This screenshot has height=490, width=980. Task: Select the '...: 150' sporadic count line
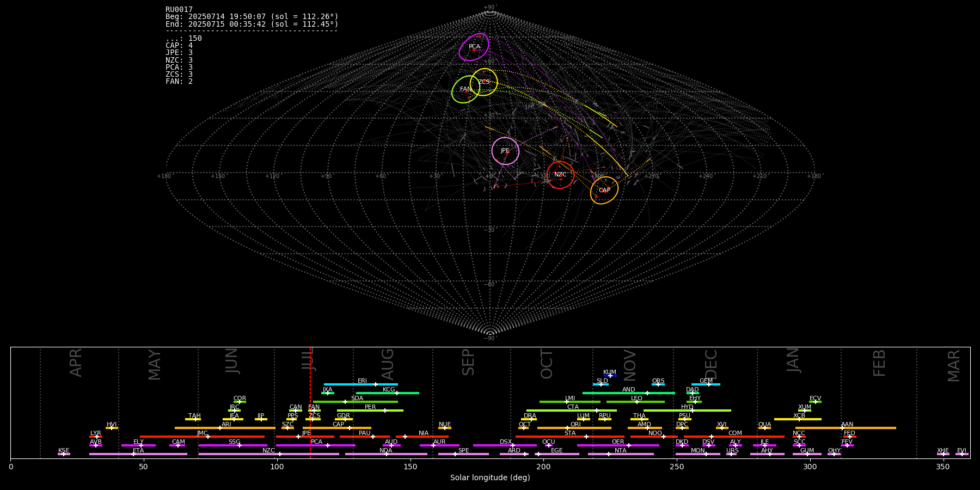coord(183,39)
